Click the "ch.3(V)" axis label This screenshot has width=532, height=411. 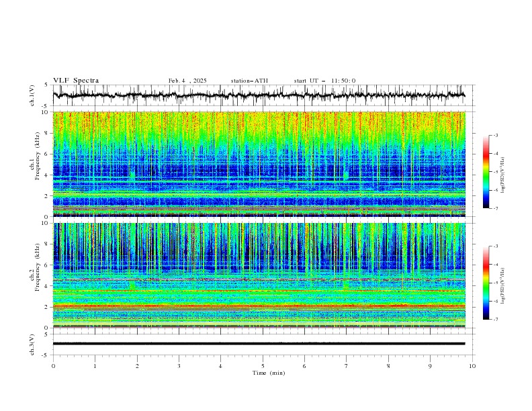[32, 345]
